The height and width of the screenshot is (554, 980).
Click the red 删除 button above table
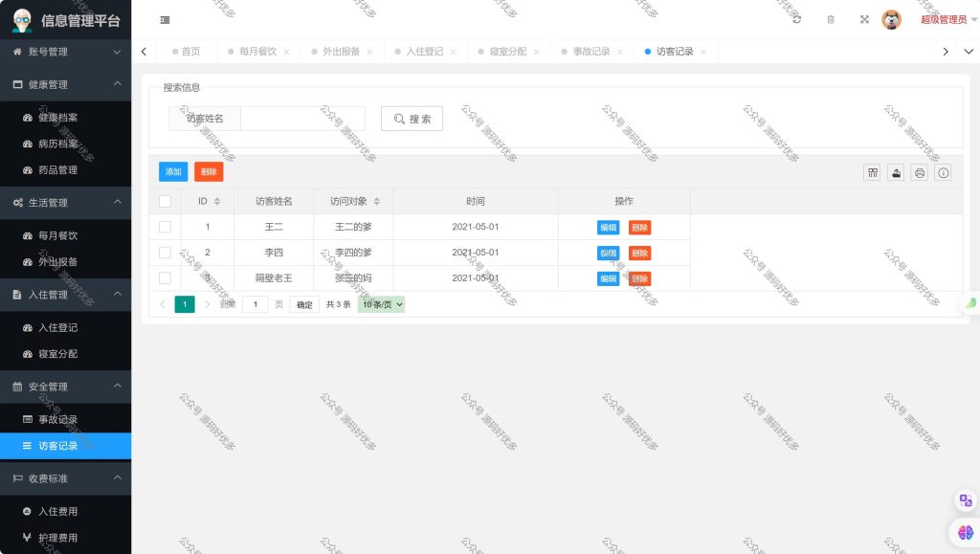pyautogui.click(x=209, y=172)
